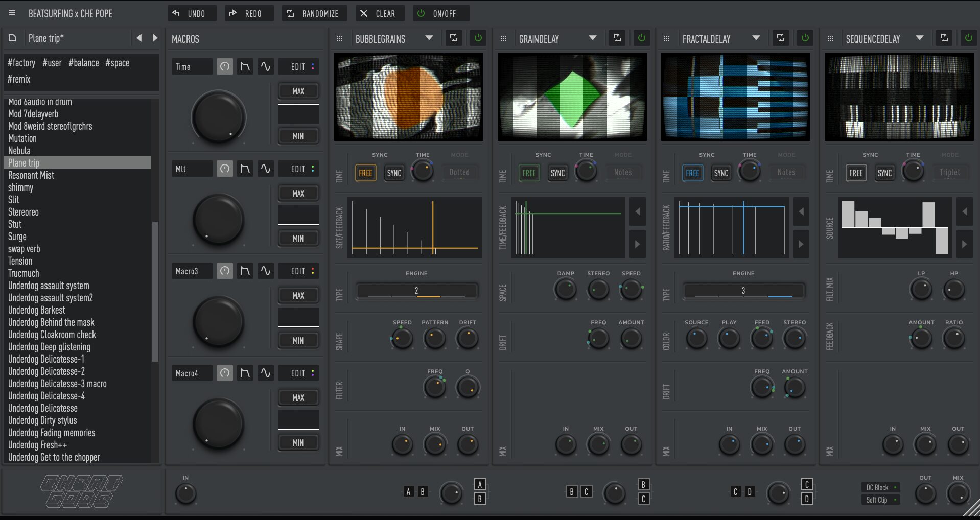The width and height of the screenshot is (980, 520).
Task: Toggle global ON/OFF power button
Action: [x=441, y=13]
